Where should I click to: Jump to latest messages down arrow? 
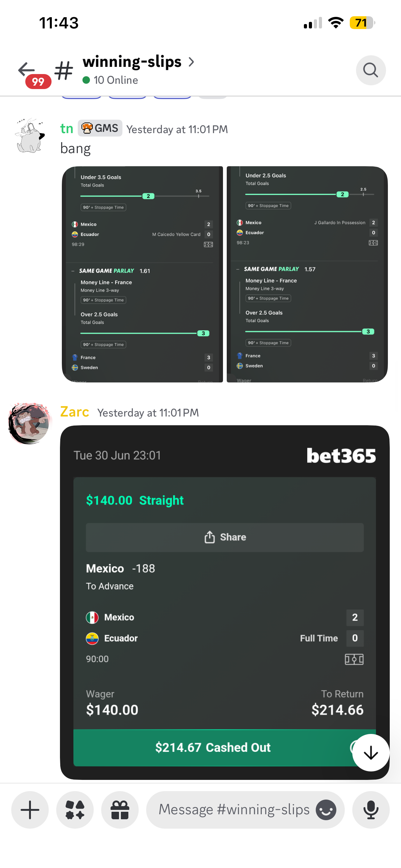(x=371, y=752)
